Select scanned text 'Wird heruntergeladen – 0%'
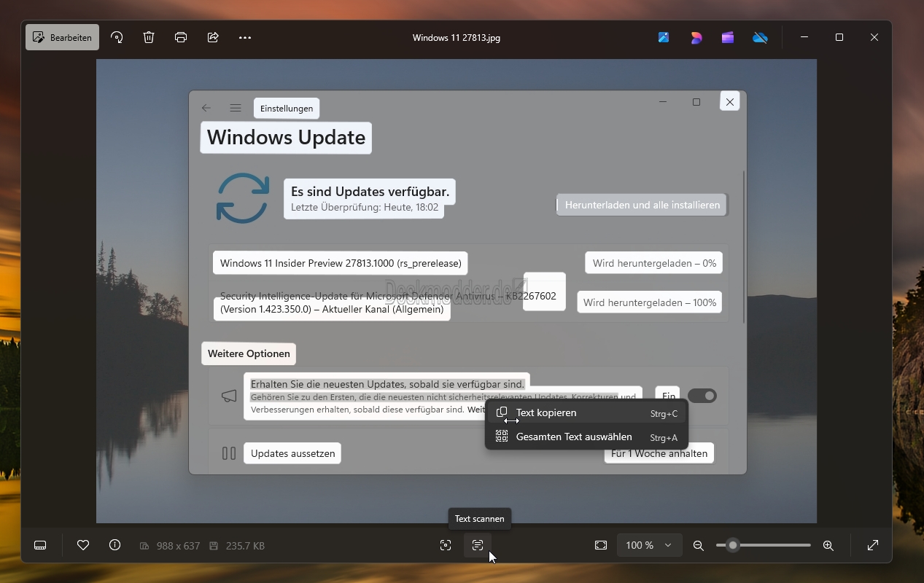Viewport: 924px width, 583px height. 654,263
